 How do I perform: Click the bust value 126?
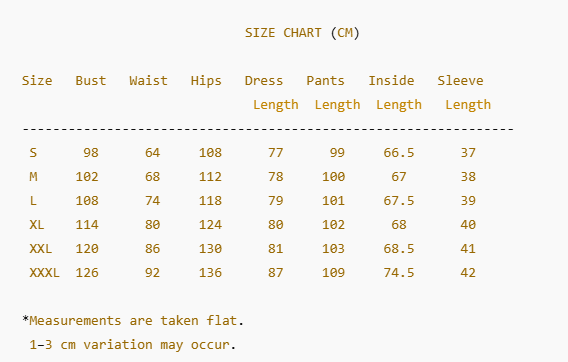(87, 272)
